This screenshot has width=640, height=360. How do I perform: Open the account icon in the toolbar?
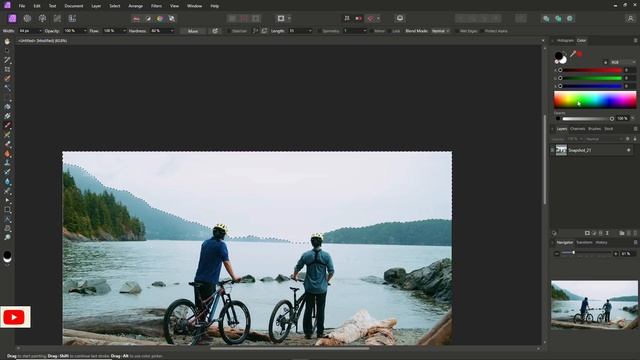(x=631, y=18)
